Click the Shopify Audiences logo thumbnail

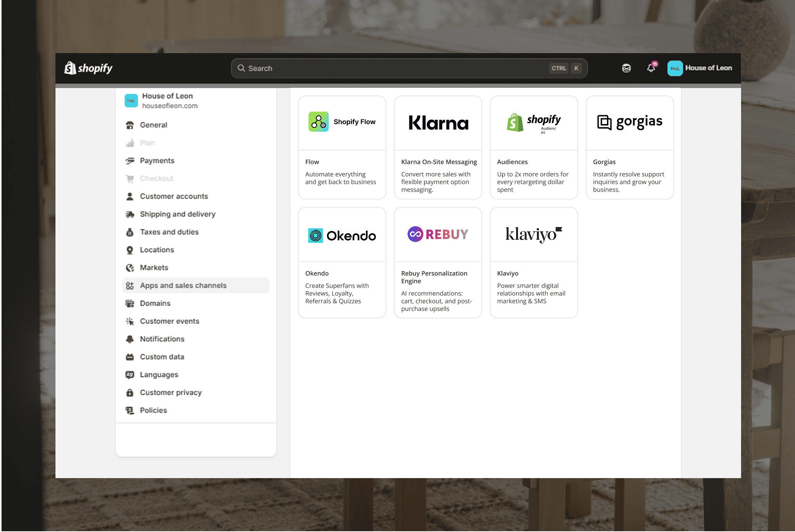[x=534, y=123]
